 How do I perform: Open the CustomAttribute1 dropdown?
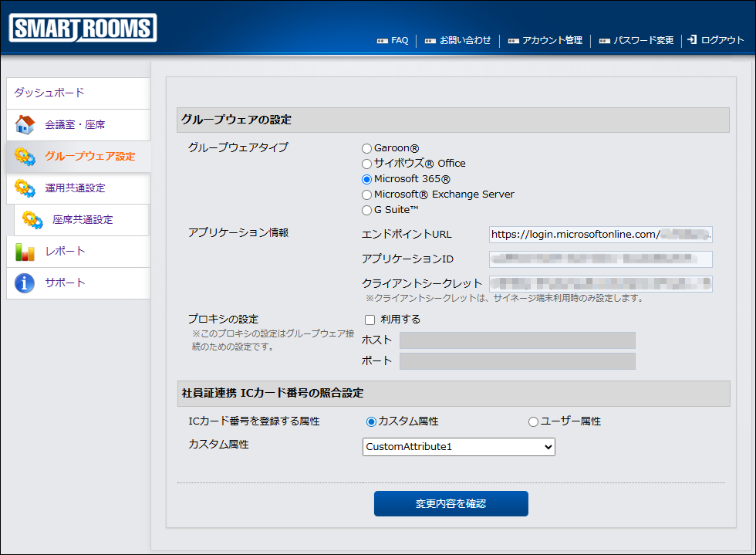458,447
